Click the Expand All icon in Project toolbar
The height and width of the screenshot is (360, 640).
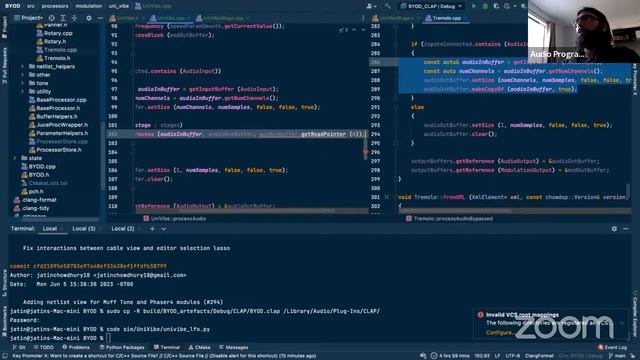click(63, 18)
